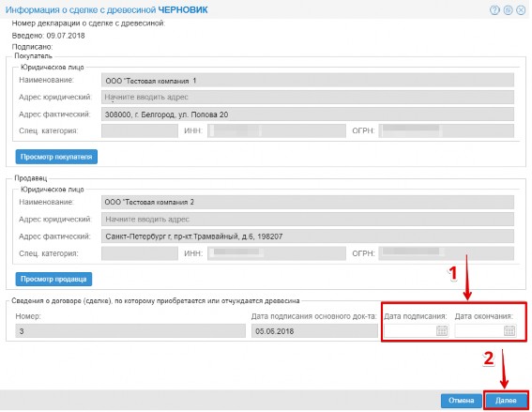
Task: Click seller's Адрес юридический address field
Action: pos(308,220)
